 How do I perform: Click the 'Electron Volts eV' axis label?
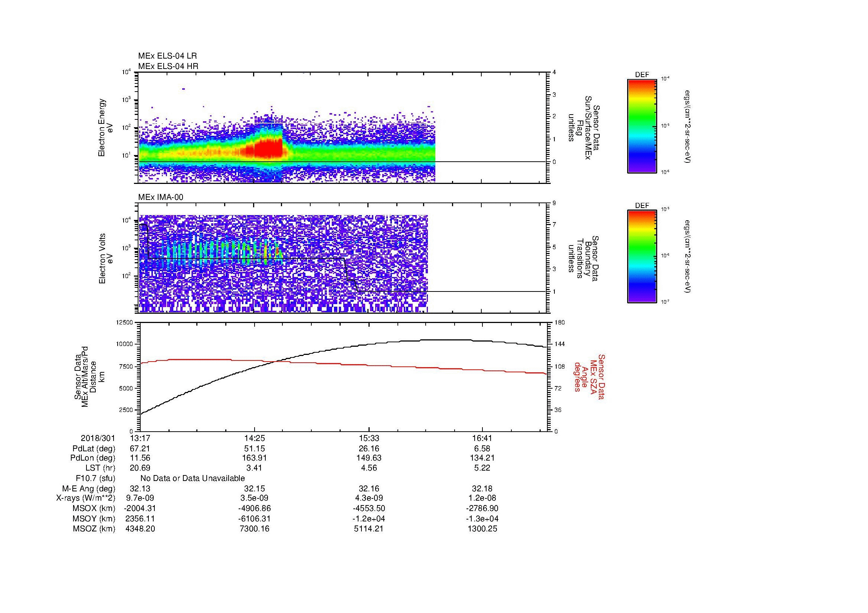pos(106,258)
